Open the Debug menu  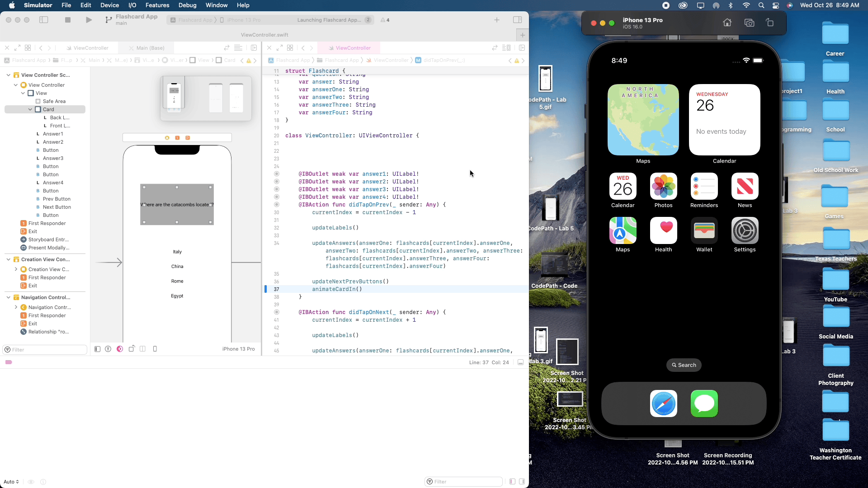[x=187, y=5]
